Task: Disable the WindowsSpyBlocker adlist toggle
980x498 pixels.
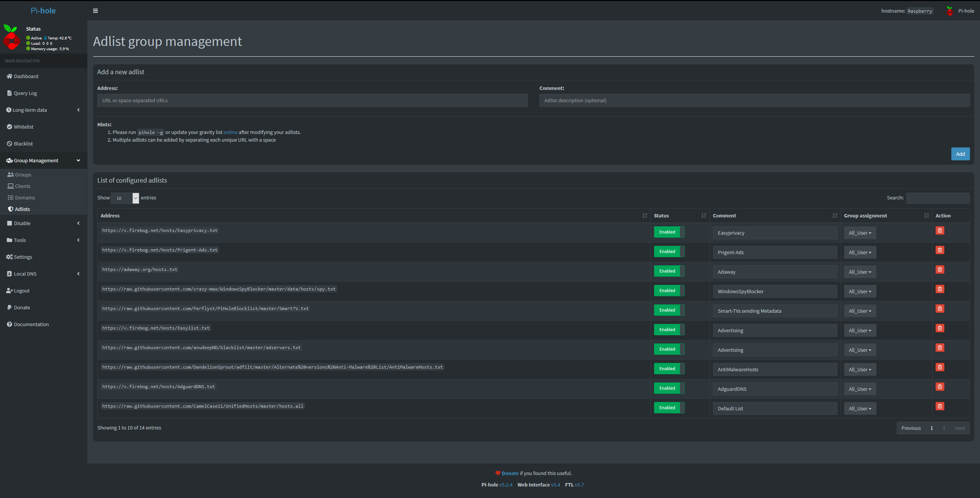Action: point(669,291)
